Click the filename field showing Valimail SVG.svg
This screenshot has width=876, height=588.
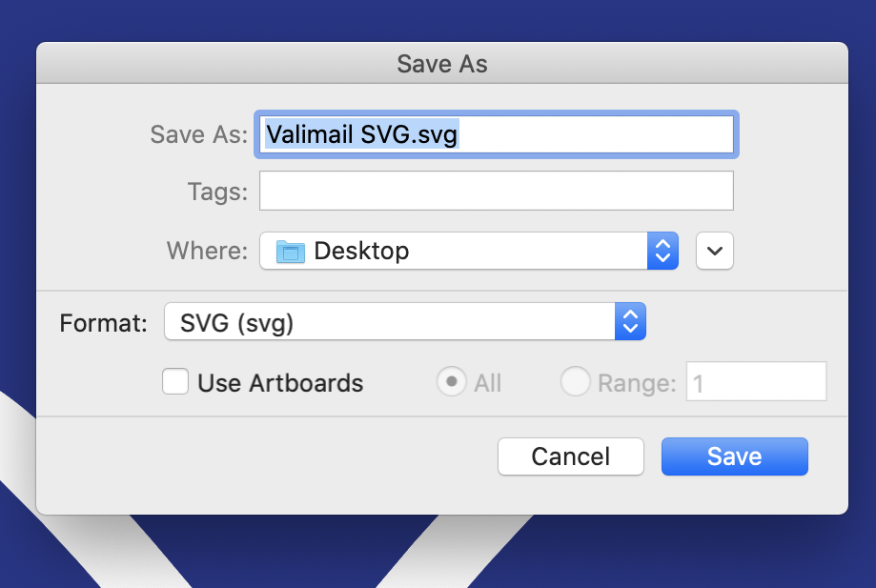496,134
